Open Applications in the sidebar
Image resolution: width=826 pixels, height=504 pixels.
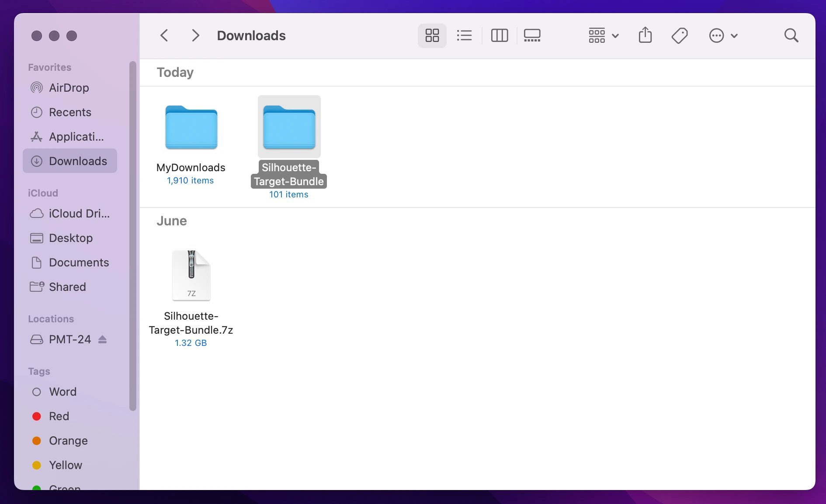(x=70, y=137)
